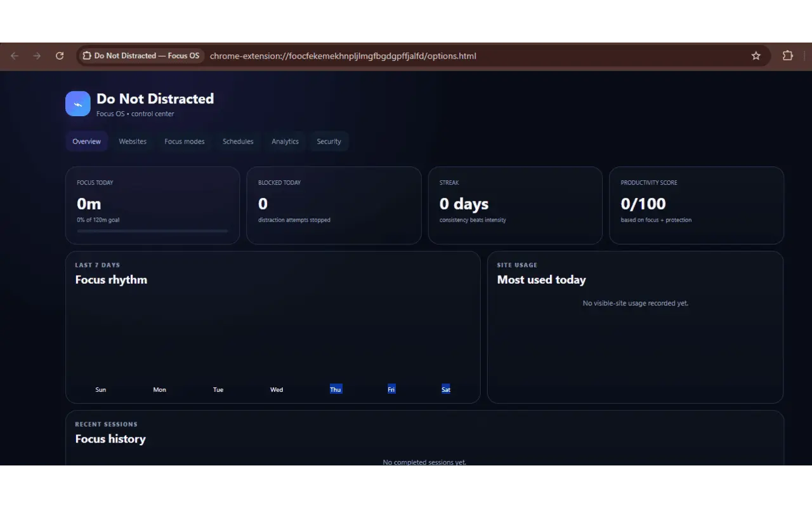Click the focus goal progress bar
This screenshot has width=812, height=508.
pos(152,231)
